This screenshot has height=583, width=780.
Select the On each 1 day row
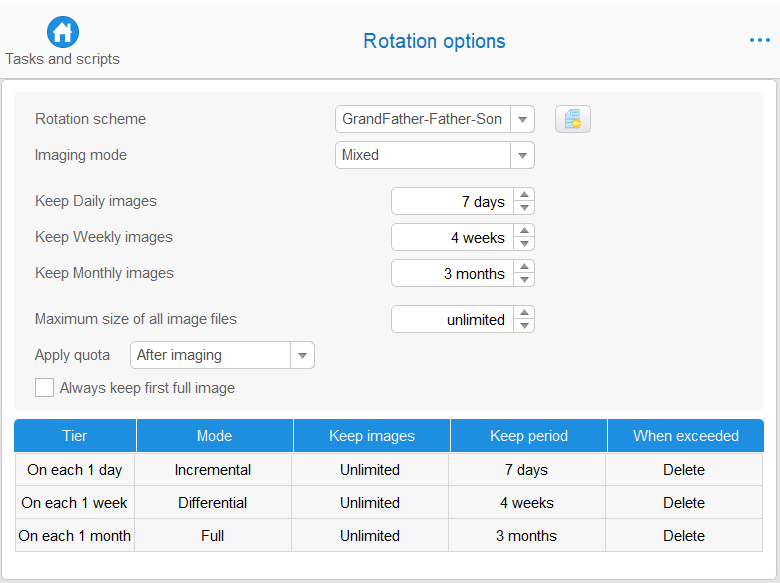point(75,470)
